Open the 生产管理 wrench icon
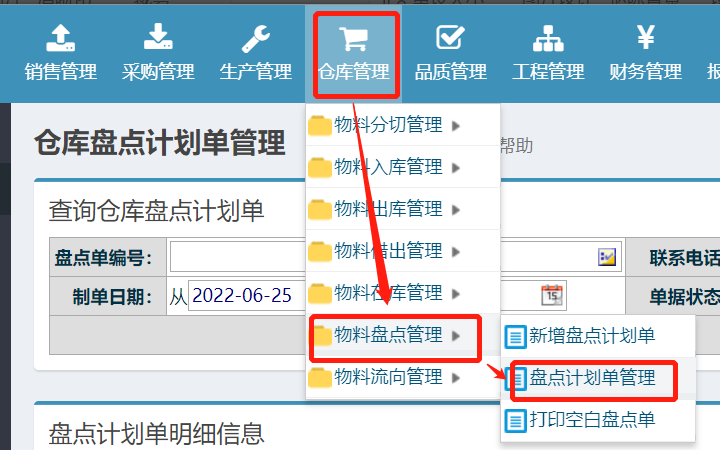This screenshot has width=720, height=450. (256, 39)
